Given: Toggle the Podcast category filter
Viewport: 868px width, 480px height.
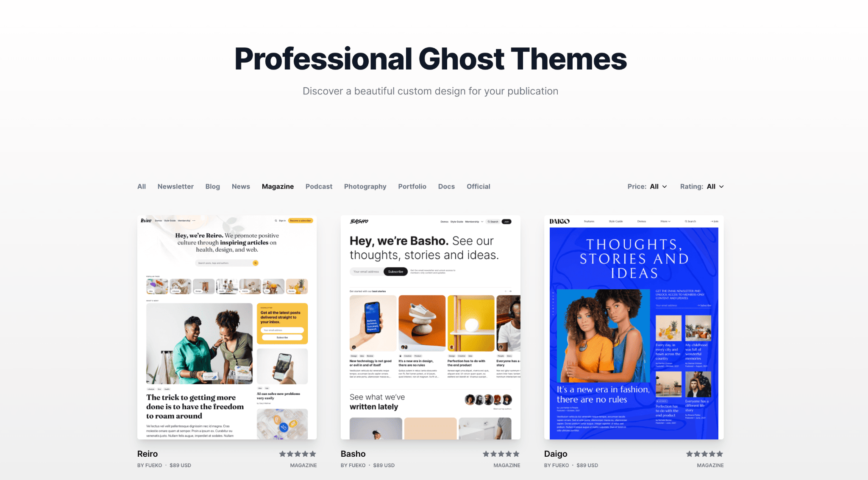Looking at the screenshot, I should pos(319,186).
